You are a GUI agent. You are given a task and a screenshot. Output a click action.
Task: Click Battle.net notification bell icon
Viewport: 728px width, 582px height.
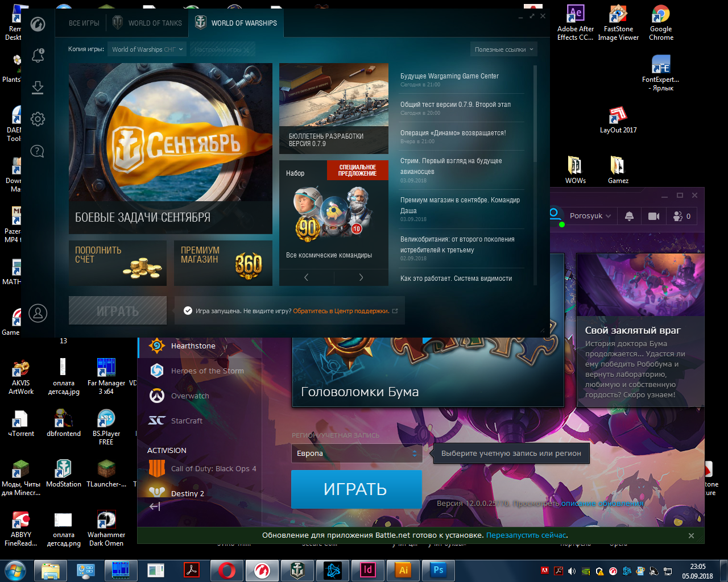click(x=629, y=216)
